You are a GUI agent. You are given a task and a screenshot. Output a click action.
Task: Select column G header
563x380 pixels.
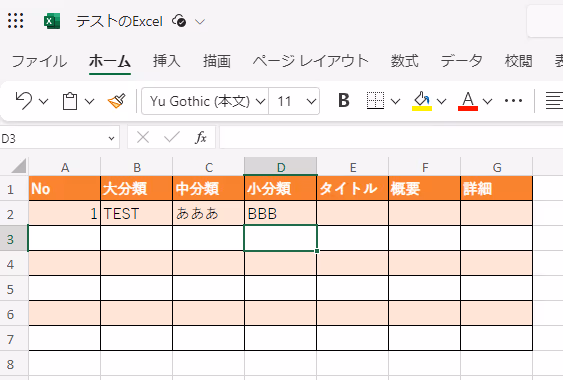point(497,167)
